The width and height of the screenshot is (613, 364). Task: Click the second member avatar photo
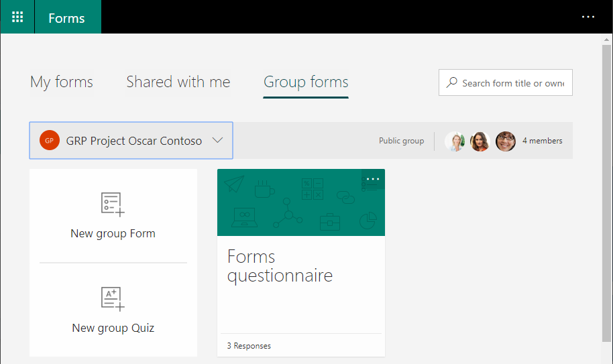[480, 141]
